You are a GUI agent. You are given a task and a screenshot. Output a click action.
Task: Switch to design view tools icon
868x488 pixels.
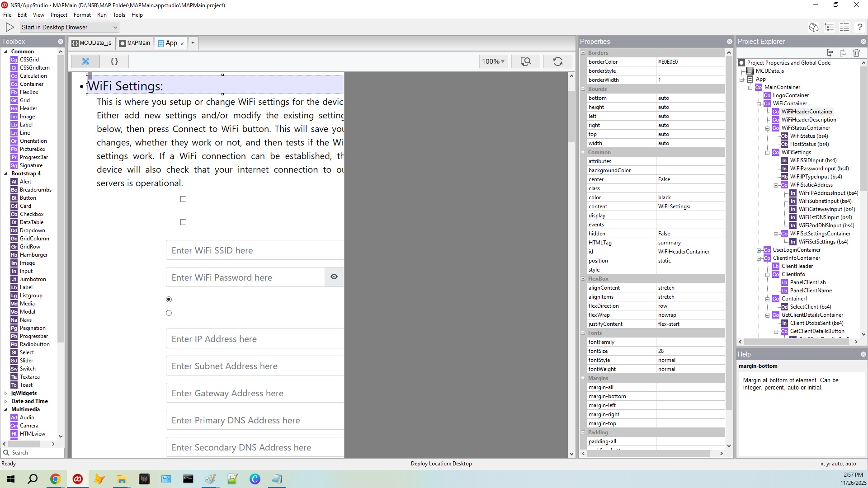click(85, 61)
